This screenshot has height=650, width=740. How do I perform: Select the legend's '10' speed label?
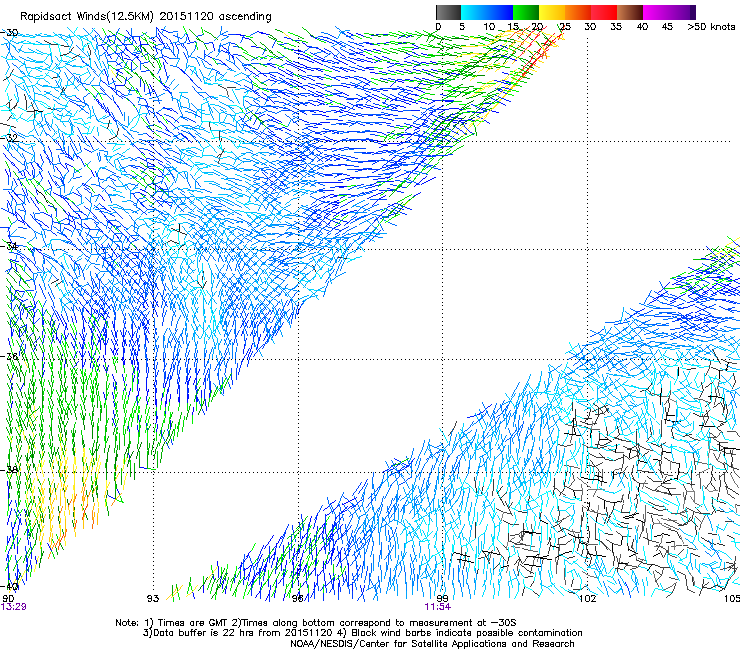coord(489,27)
